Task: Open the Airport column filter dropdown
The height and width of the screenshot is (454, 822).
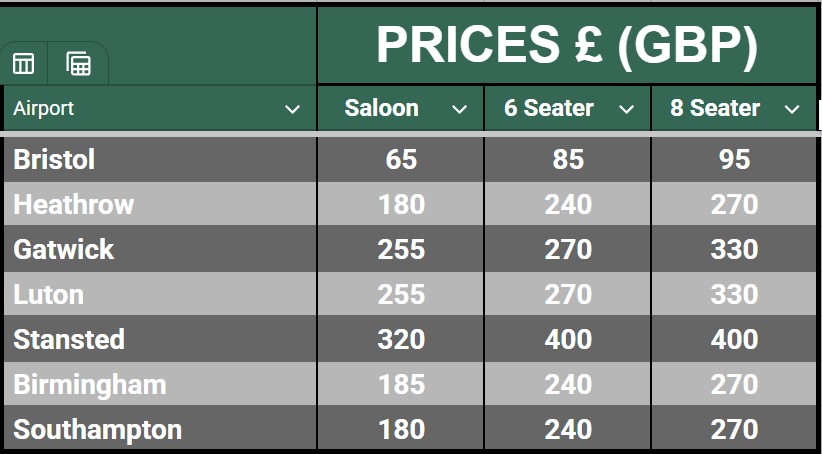Action: click(x=292, y=109)
